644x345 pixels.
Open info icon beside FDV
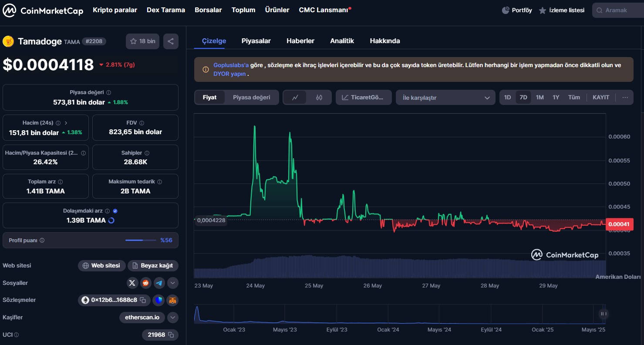tap(142, 123)
